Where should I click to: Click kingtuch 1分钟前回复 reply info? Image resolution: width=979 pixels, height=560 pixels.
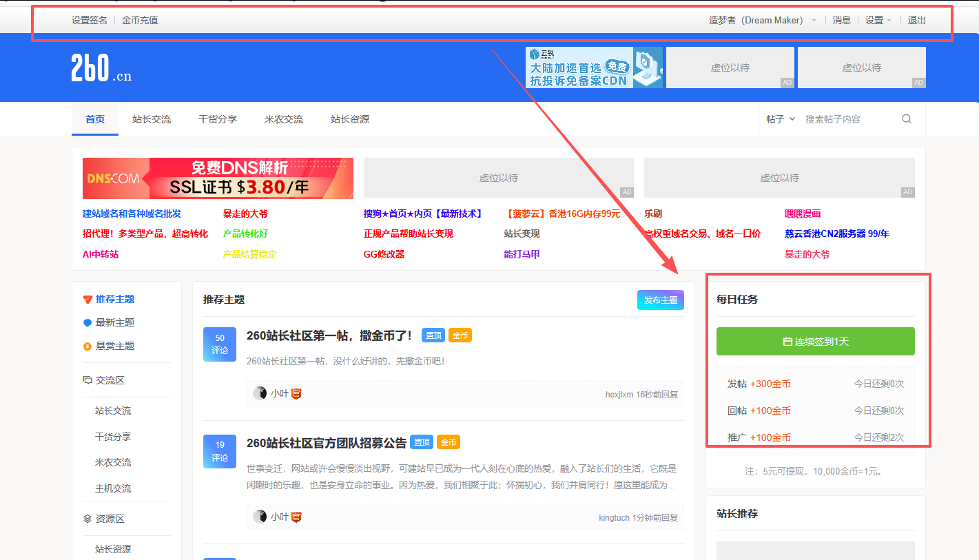(x=639, y=517)
